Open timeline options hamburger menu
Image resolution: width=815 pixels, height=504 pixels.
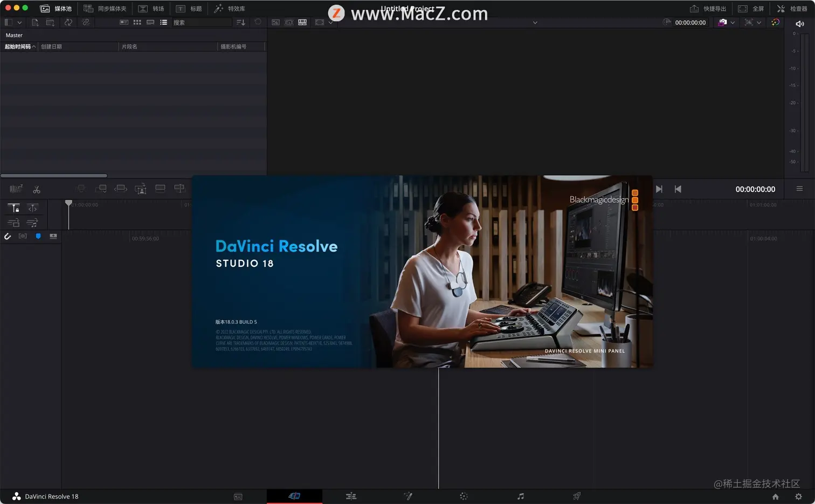coord(799,189)
